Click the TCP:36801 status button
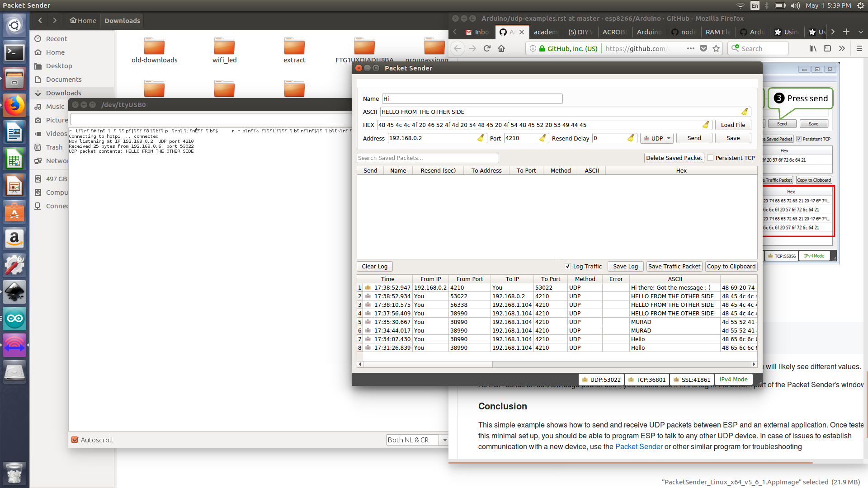 (x=646, y=380)
